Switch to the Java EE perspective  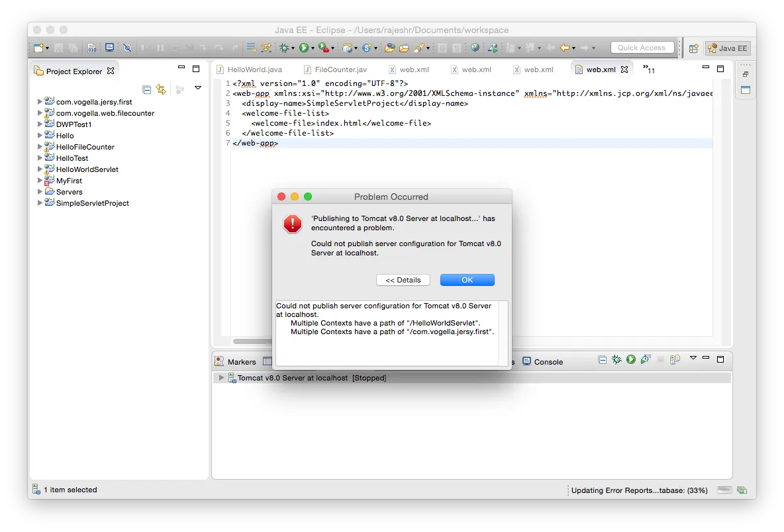728,48
